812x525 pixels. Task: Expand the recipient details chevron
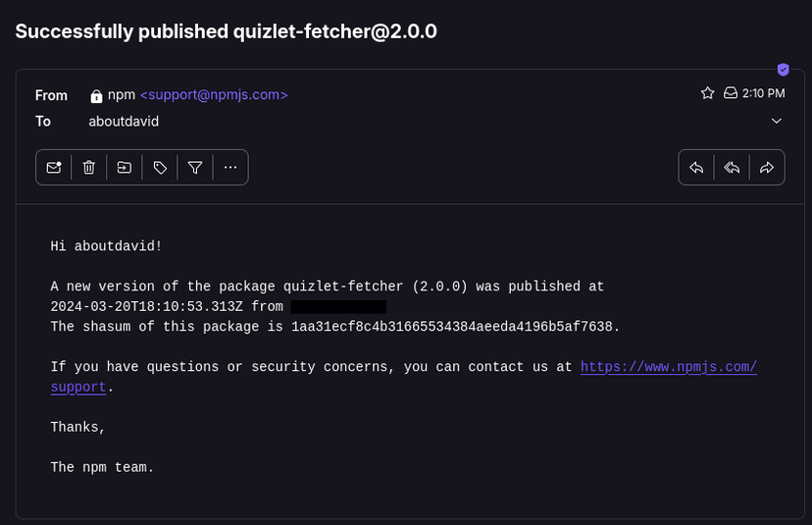point(777,121)
